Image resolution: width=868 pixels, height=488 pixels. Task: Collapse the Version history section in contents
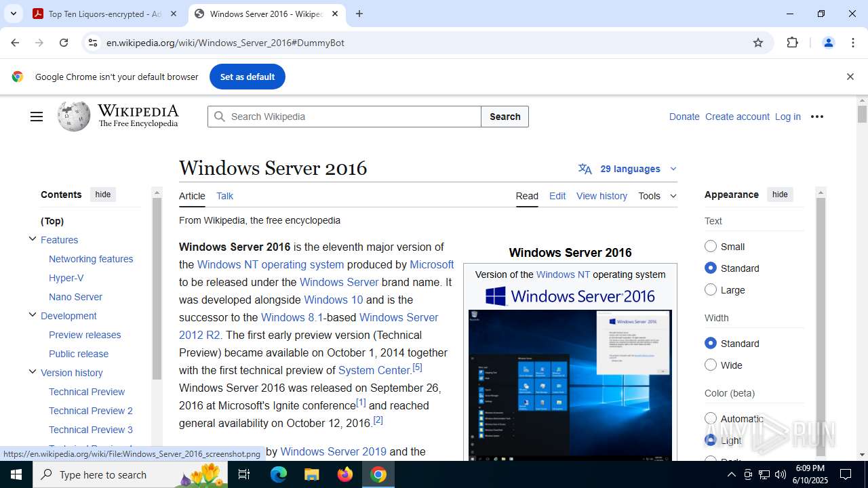[x=32, y=371]
